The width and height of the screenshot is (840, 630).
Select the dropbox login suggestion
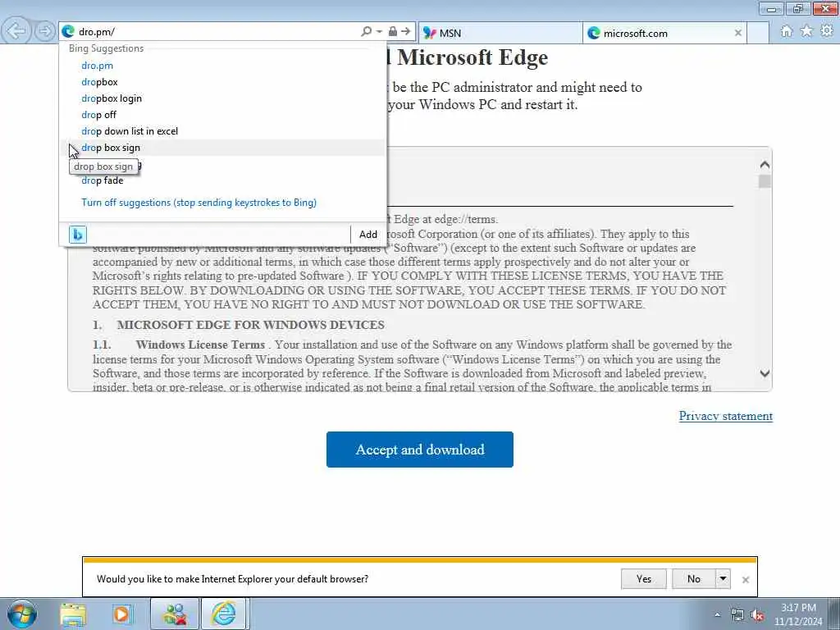(x=221, y=98)
